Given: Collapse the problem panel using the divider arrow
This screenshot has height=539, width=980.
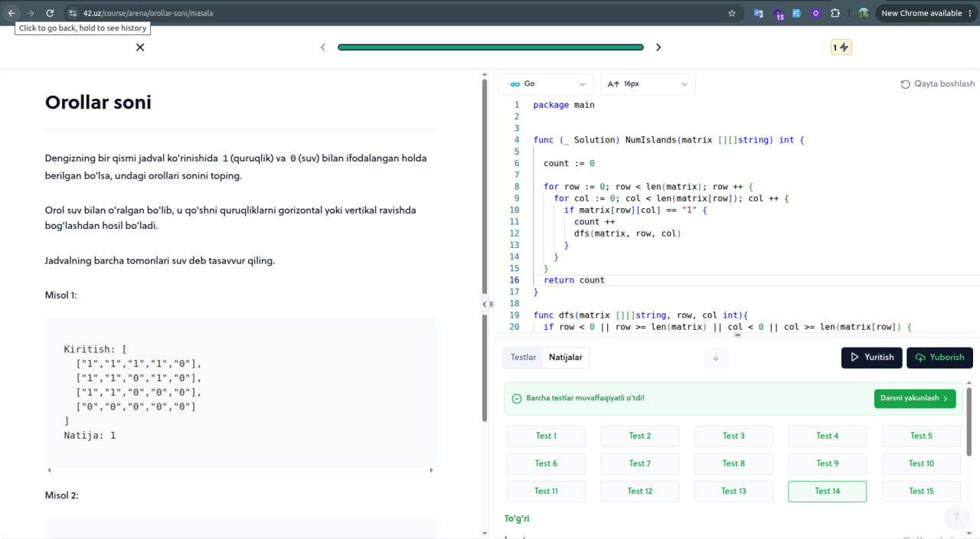Looking at the screenshot, I should coord(485,304).
